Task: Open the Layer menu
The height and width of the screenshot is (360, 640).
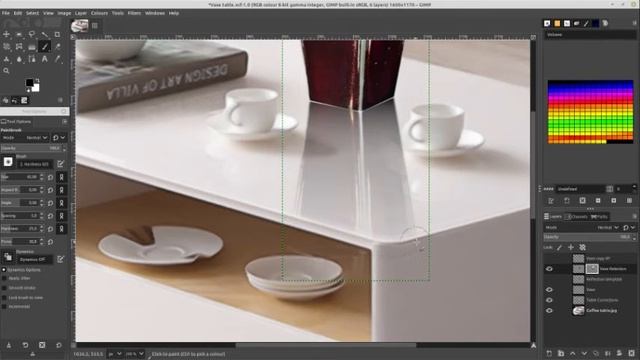Action: (x=81, y=13)
